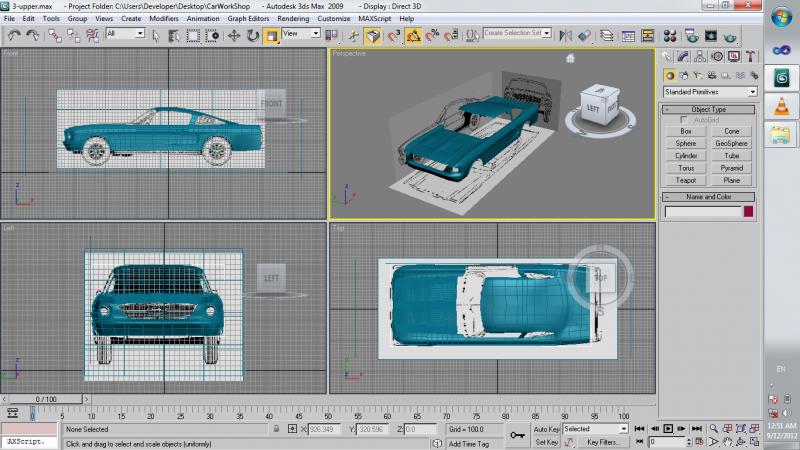Toggle the AutoGrid checkbox
The height and width of the screenshot is (450, 800).
pyautogui.click(x=684, y=120)
